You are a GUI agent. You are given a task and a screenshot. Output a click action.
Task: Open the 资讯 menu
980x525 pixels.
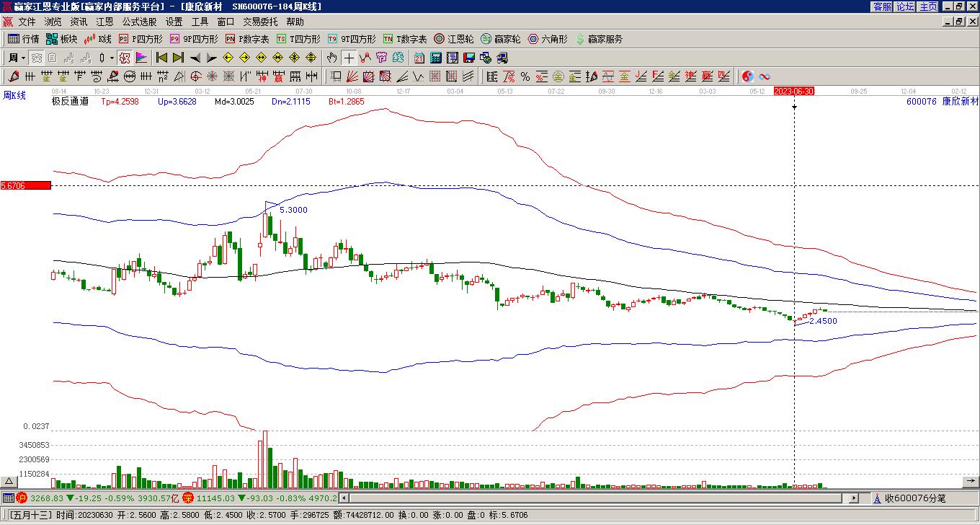point(79,22)
